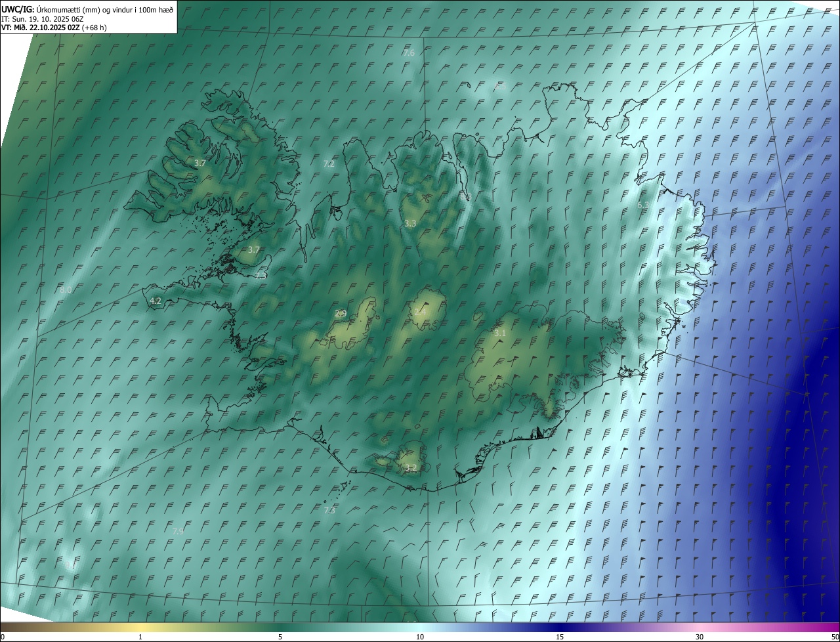The height and width of the screenshot is (642, 840).
Task: Click the 8.0 value label over sea
Action: (66, 289)
